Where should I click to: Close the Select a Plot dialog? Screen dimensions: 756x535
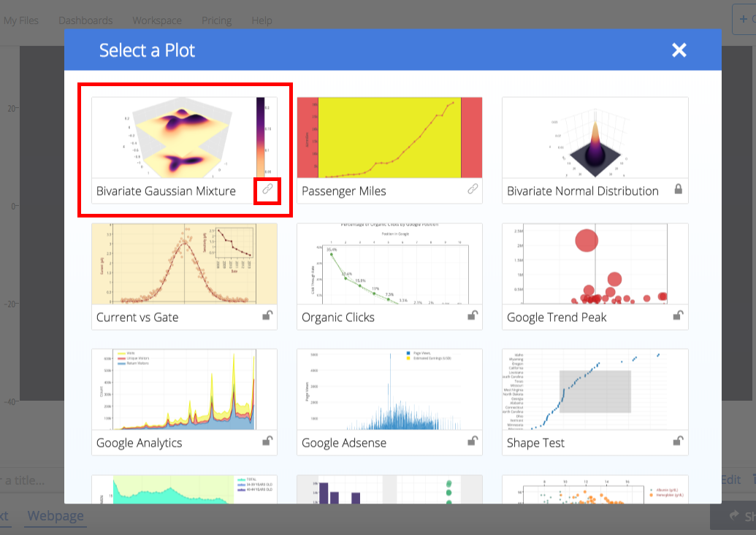point(679,50)
